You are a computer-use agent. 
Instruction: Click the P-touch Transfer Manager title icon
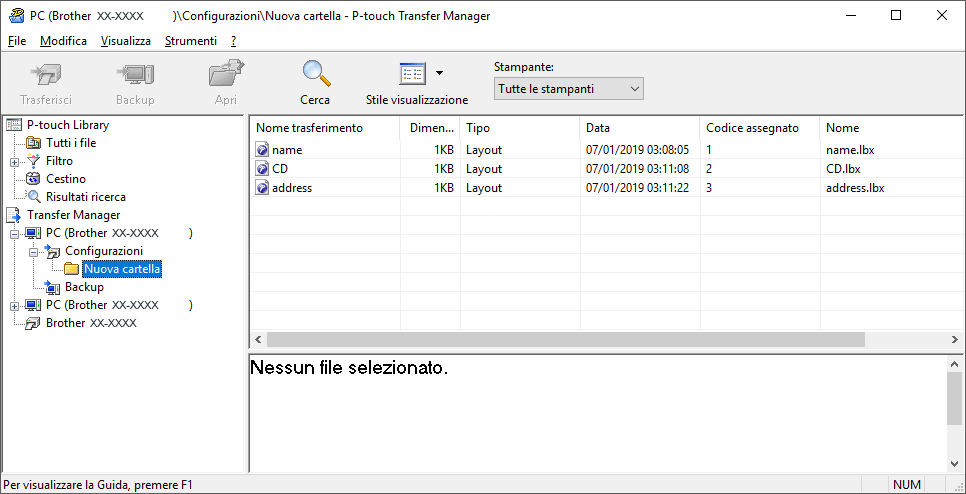coord(17,16)
